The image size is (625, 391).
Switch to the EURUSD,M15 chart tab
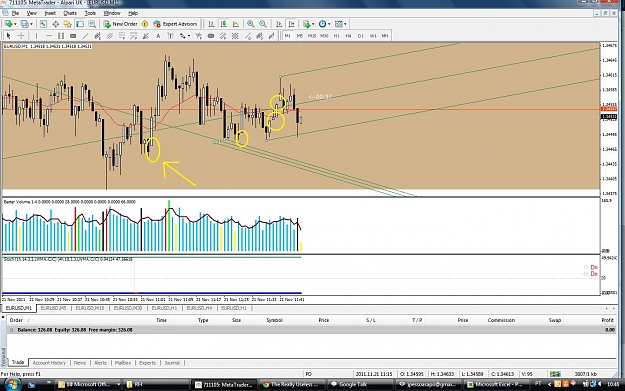[x=90, y=308]
